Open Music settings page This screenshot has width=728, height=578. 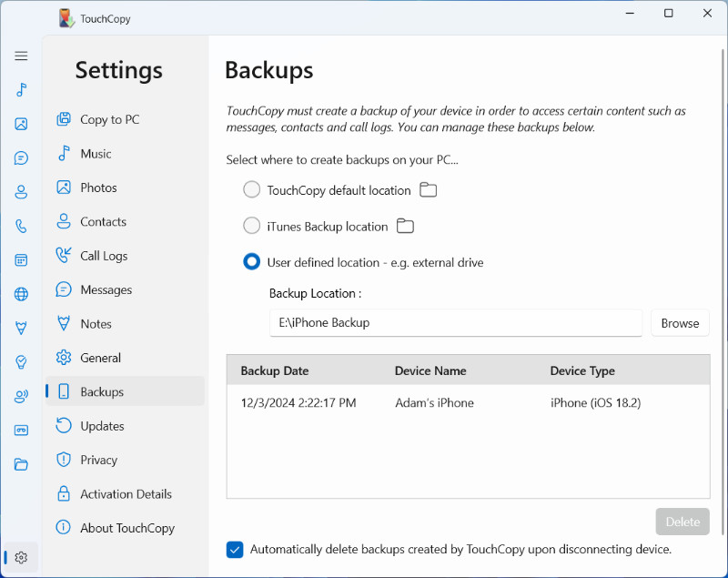pyautogui.click(x=125, y=154)
